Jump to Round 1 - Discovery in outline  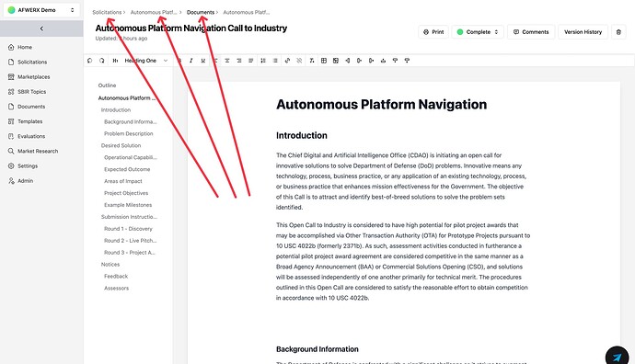pyautogui.click(x=128, y=229)
